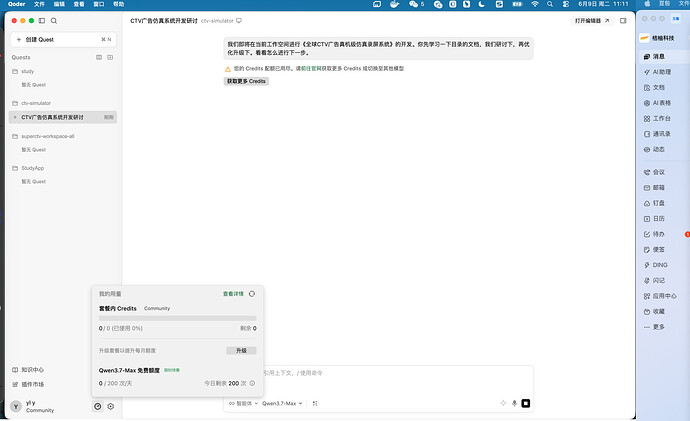Image resolution: width=690 pixels, height=421 pixels.
Task: Open AI表格 in DingTalk sidebar
Action: coord(657,103)
